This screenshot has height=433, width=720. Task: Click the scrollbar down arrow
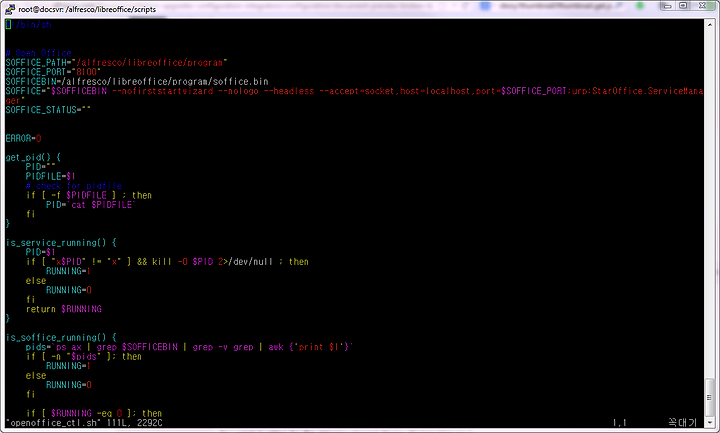(709, 422)
